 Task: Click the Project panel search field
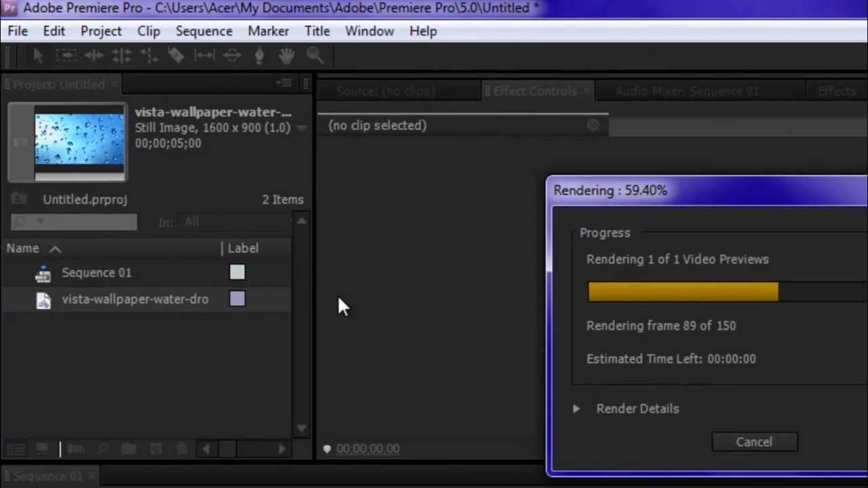(74, 222)
